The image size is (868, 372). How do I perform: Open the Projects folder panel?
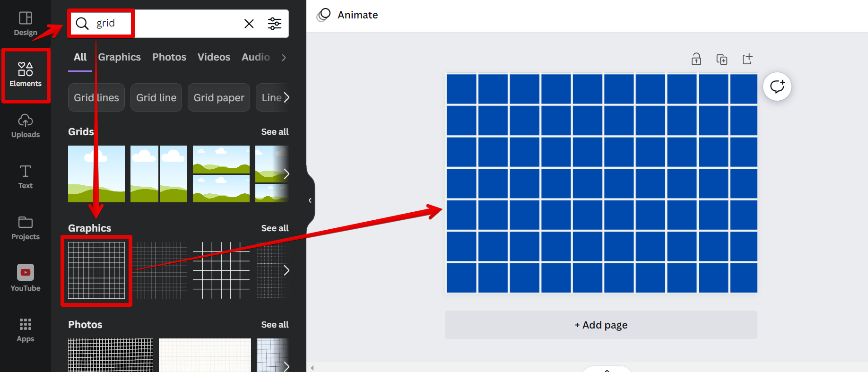point(26,228)
